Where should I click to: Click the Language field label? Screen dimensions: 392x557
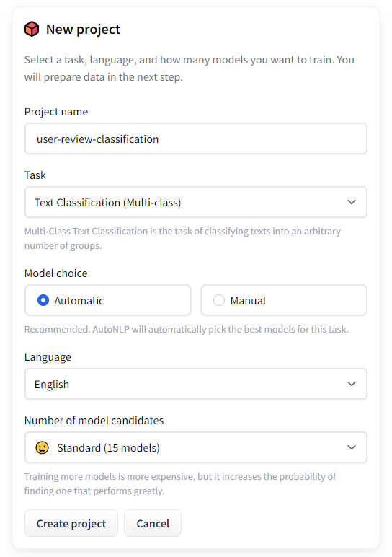pyautogui.click(x=48, y=357)
